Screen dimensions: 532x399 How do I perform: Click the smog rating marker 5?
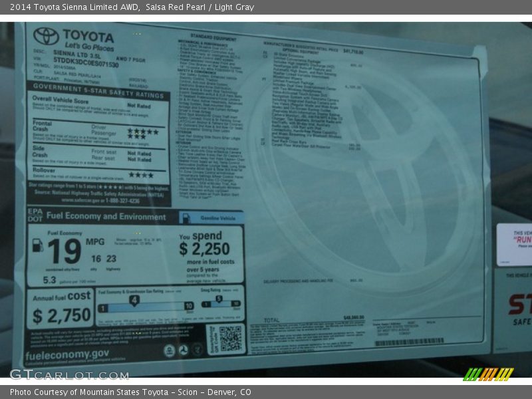pos(219,299)
